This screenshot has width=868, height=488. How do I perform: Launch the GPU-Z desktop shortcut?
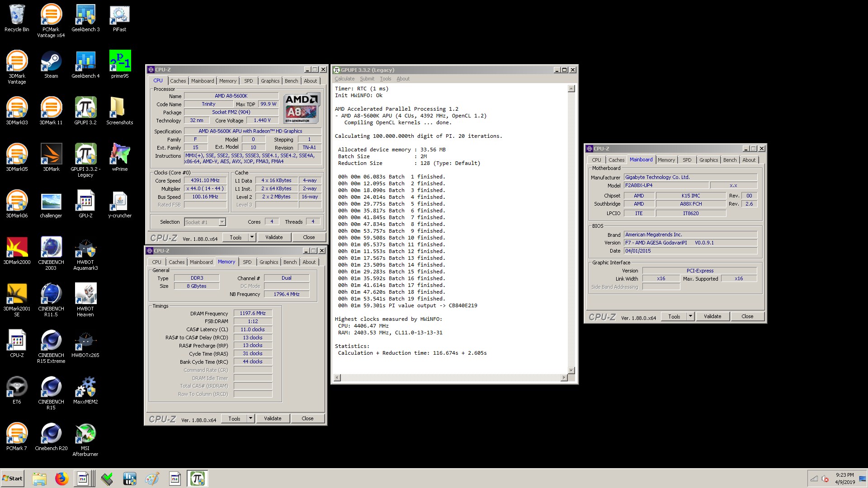click(85, 204)
